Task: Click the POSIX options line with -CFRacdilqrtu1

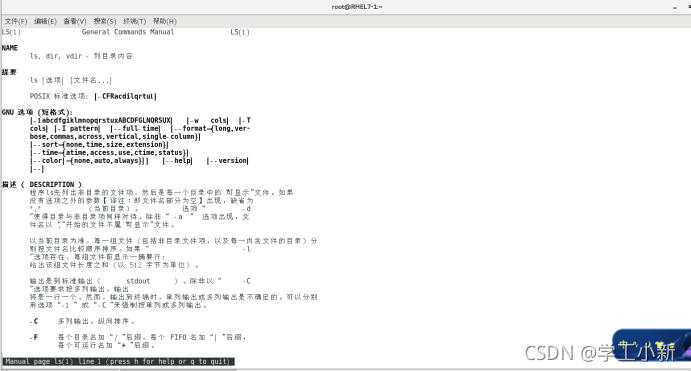Action: (x=93, y=96)
